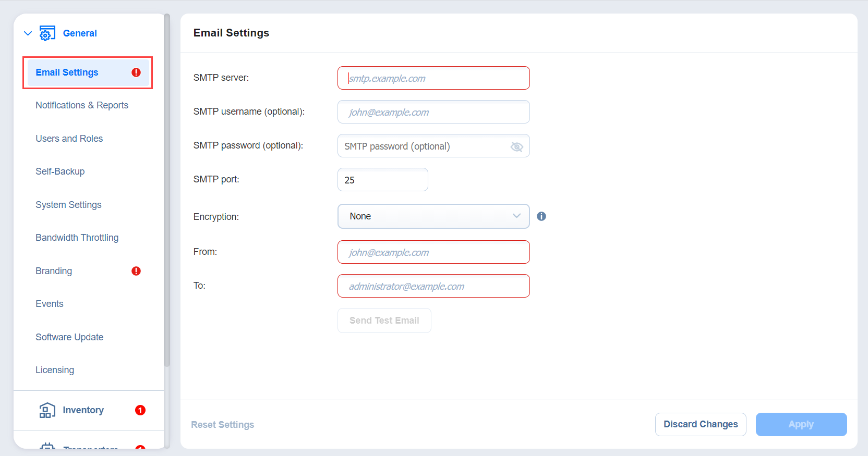Click the Encryption info icon
The height and width of the screenshot is (456, 868).
point(541,216)
